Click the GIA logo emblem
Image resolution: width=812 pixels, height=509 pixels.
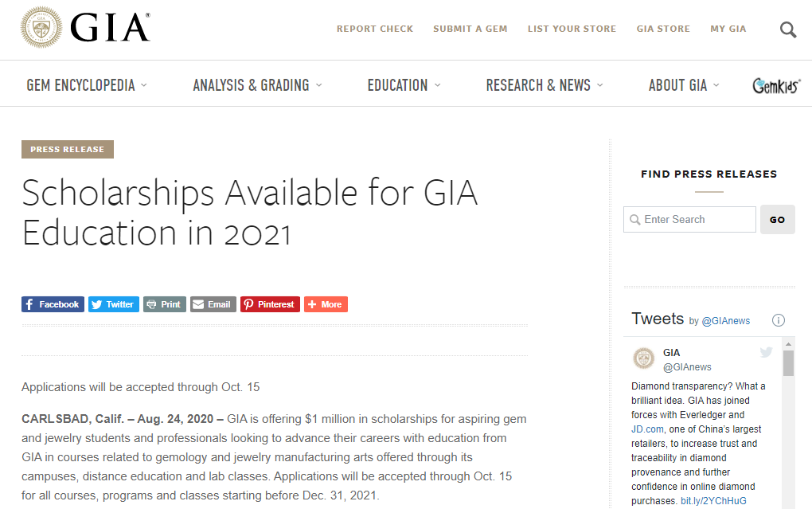tap(41, 29)
